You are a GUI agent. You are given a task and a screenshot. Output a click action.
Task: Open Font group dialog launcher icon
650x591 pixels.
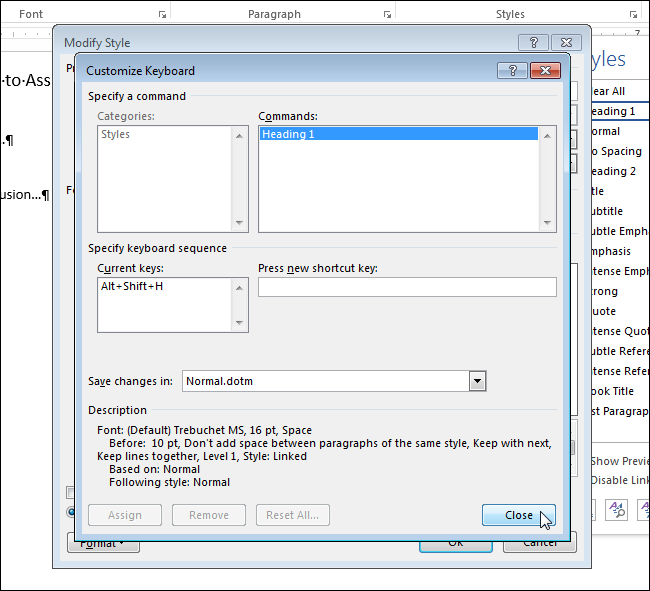tap(162, 15)
